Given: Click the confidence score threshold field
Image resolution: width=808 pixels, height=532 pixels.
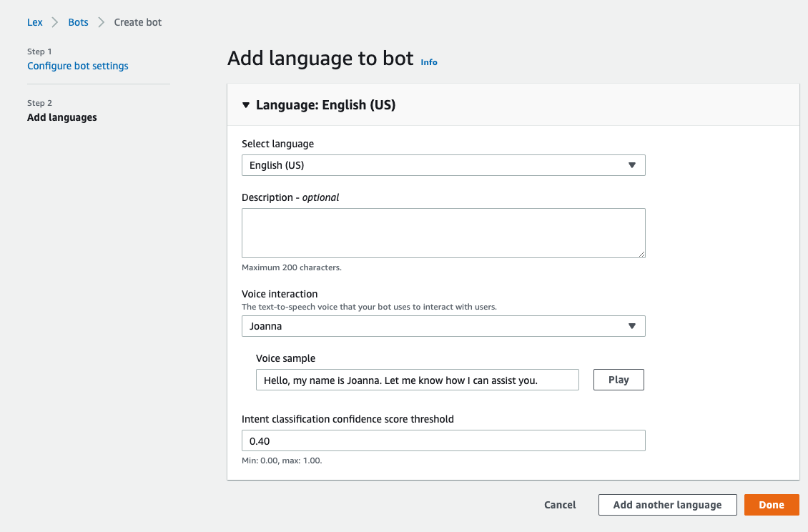Looking at the screenshot, I should (443, 440).
